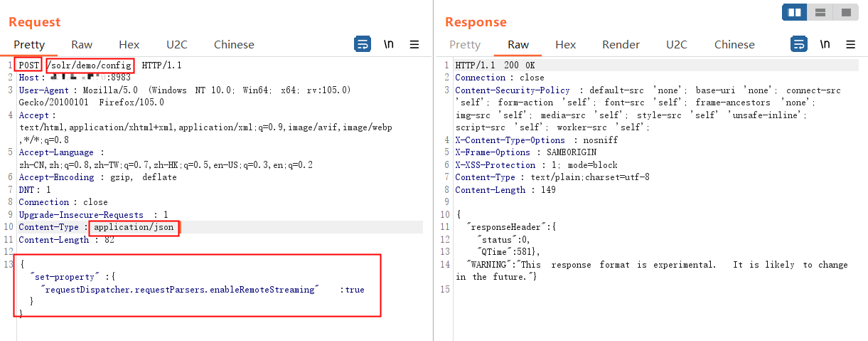The height and width of the screenshot is (341, 868).
Task: Open Response U2C tab
Action: (x=677, y=44)
